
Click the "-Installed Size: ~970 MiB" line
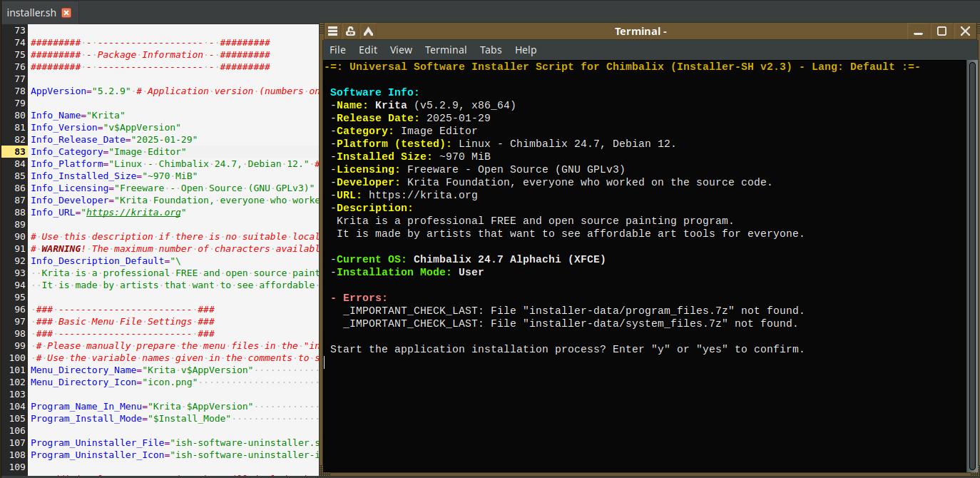click(410, 156)
